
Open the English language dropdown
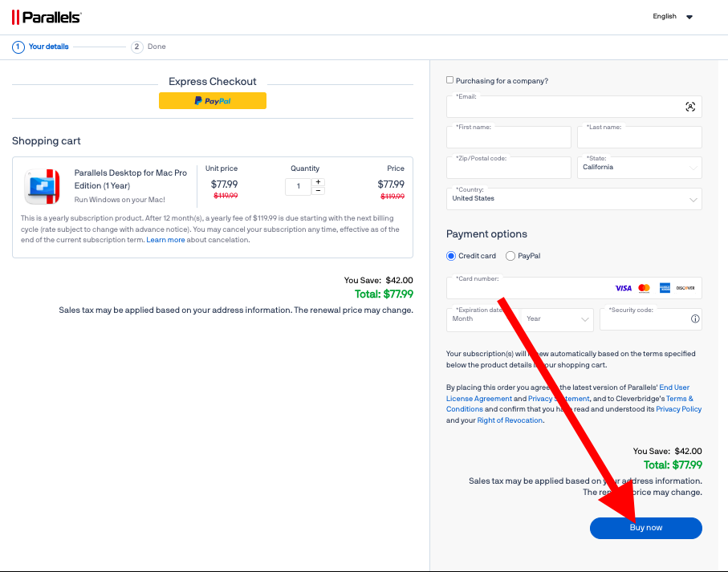(673, 17)
